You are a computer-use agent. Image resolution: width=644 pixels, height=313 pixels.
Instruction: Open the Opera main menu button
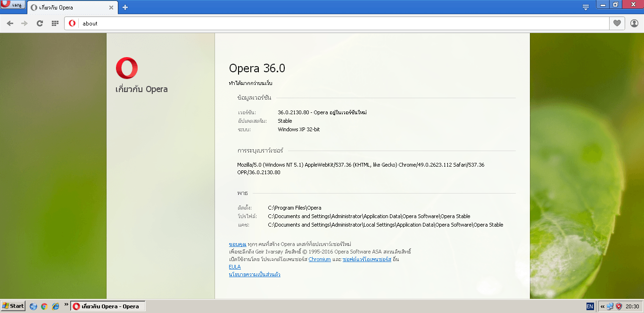coord(13,5)
